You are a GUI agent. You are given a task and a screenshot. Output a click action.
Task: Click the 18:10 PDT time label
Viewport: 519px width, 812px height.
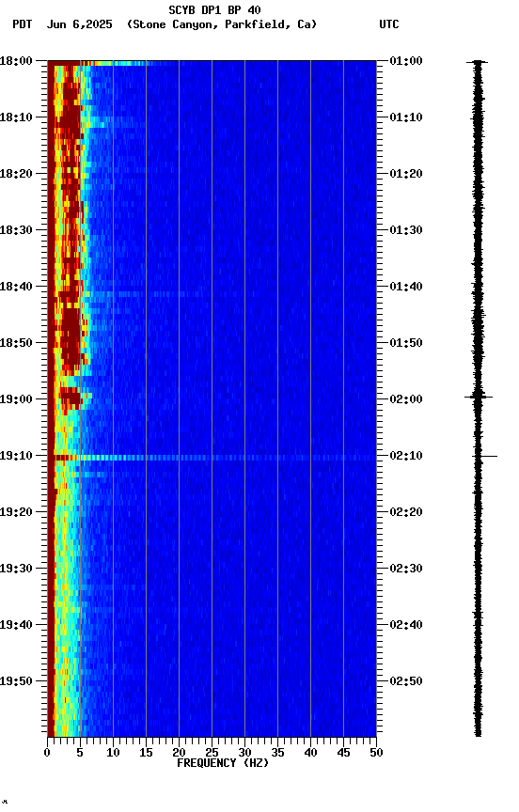[16, 117]
